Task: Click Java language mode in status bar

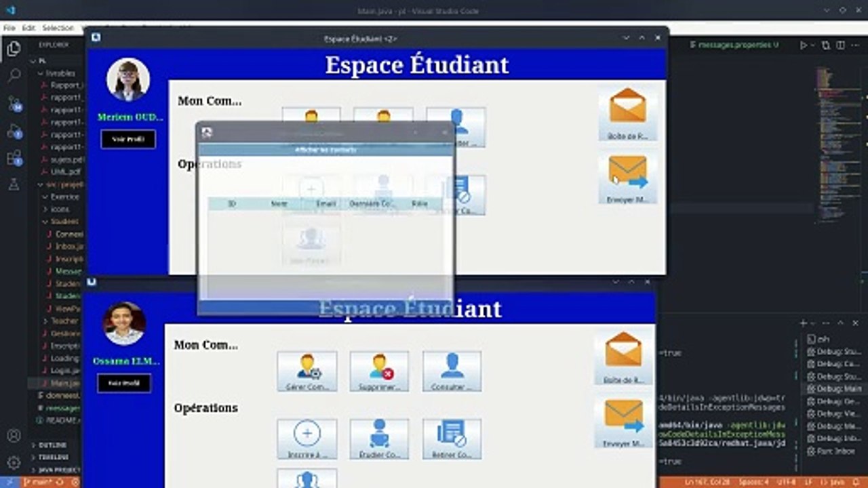Action: (x=832, y=482)
